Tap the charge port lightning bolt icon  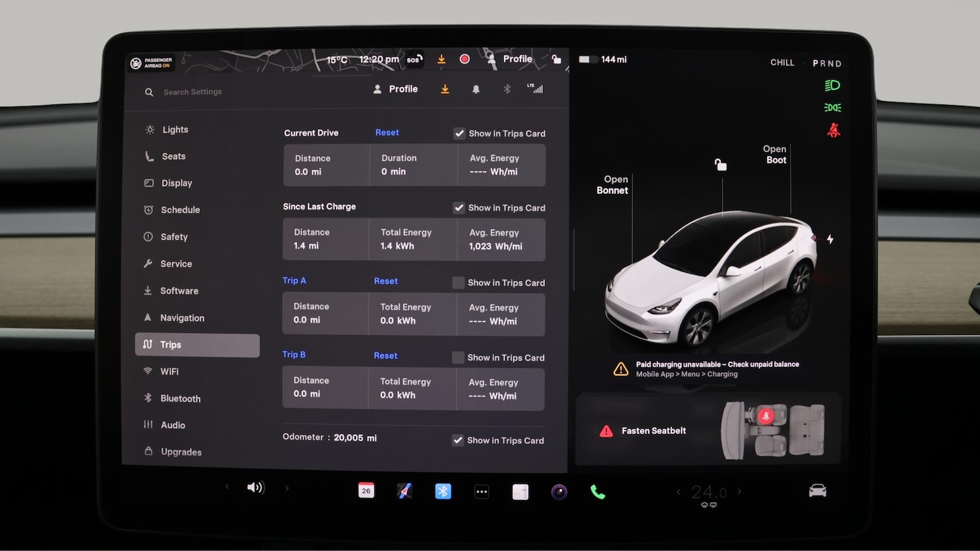tap(830, 240)
